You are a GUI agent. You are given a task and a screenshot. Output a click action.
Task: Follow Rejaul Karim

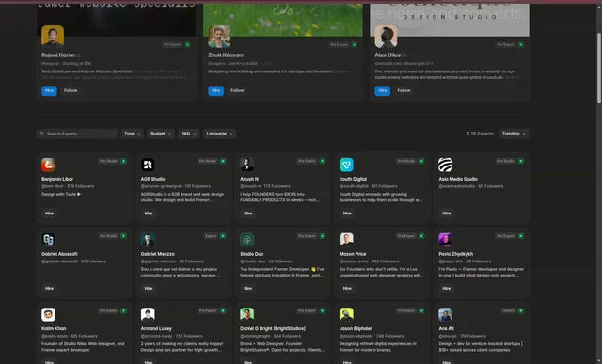pos(71,90)
